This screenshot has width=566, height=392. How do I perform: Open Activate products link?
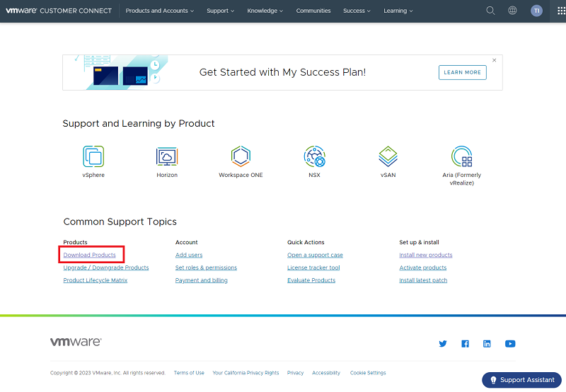[x=422, y=267]
